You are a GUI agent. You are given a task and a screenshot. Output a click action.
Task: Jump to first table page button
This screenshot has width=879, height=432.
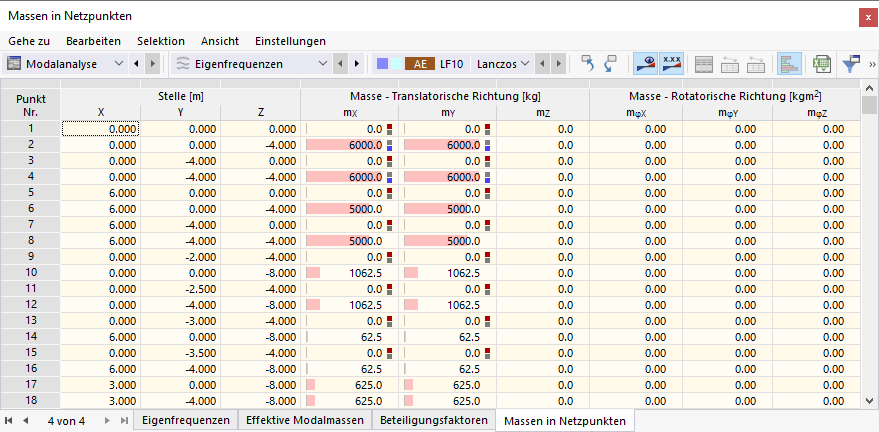[x=9, y=420]
